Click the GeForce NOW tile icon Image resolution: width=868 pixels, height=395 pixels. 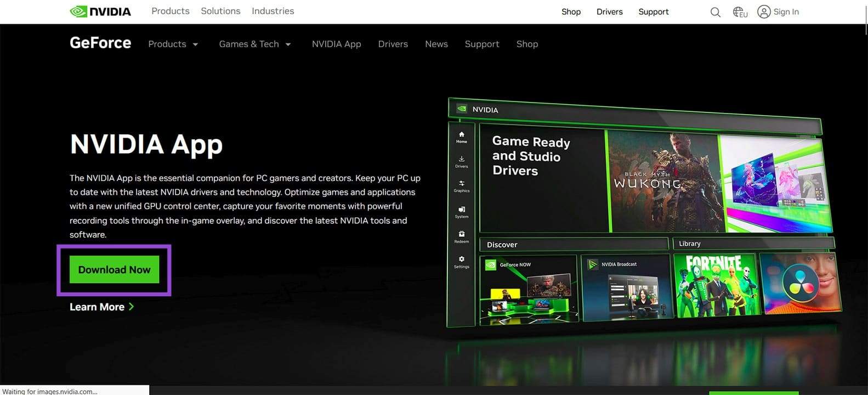(x=491, y=265)
